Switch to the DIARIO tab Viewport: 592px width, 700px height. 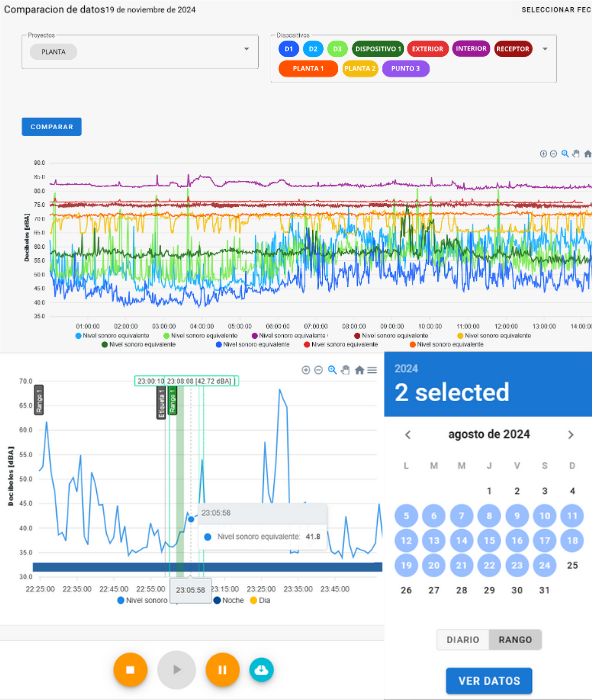463,640
